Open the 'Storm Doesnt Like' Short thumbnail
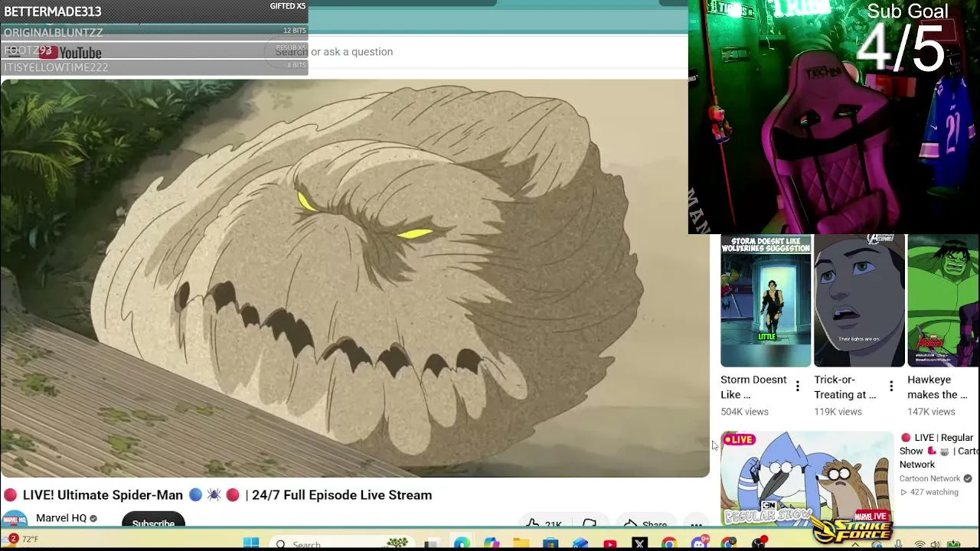 (766, 301)
